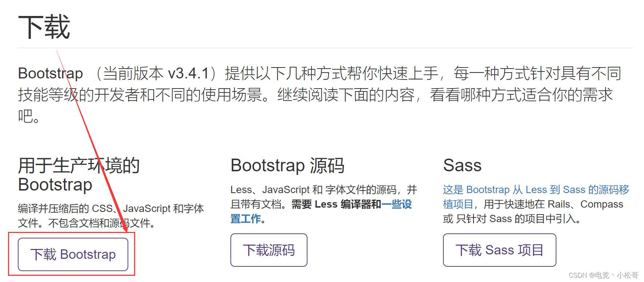The width and height of the screenshot is (644, 282).
Task: Click the 需要 Less 编译器和 bold text
Action: tap(336, 204)
